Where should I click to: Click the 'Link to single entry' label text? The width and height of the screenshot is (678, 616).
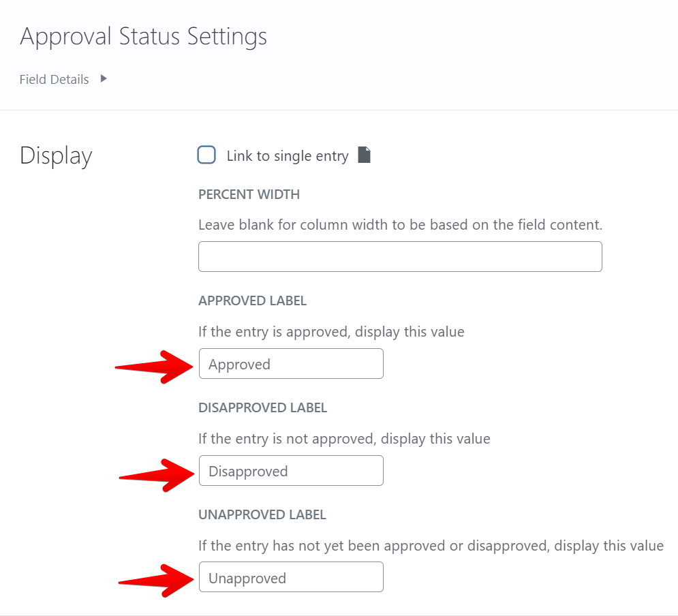click(x=287, y=156)
